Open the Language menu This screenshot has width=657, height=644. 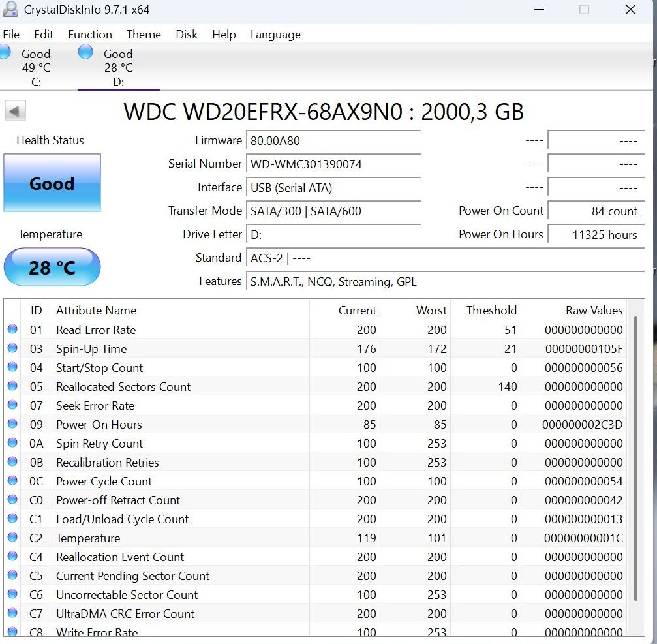coord(275,35)
